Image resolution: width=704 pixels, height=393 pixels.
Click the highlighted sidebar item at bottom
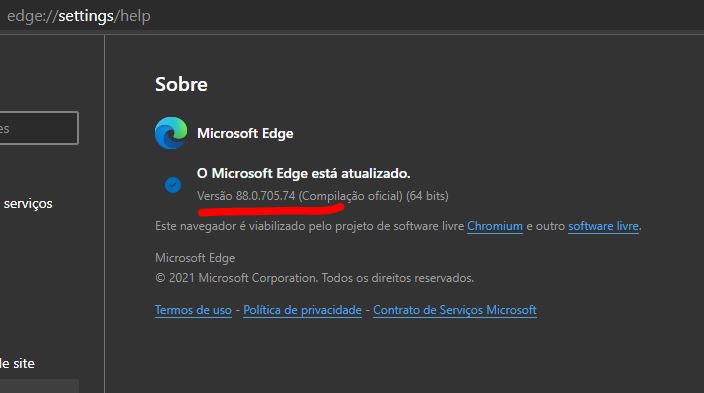coord(39,386)
